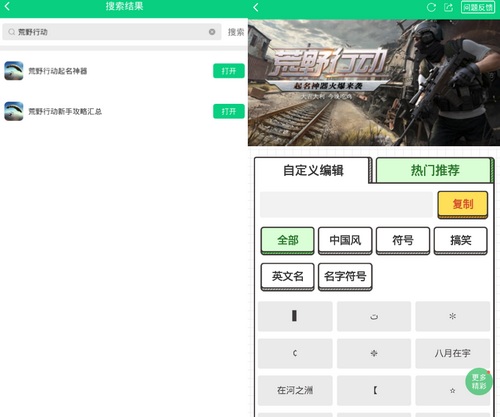
Task: Open the 更多精彩 floating button
Action: coord(479,382)
